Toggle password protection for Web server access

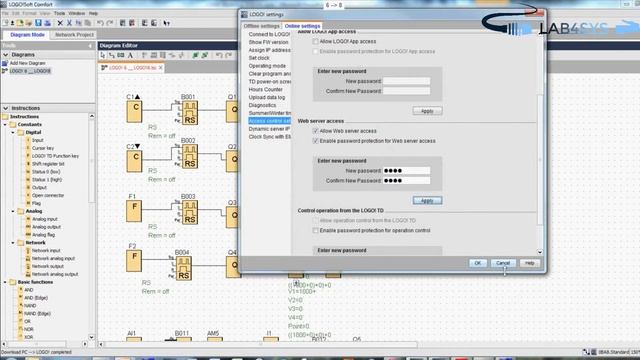pyautogui.click(x=315, y=141)
